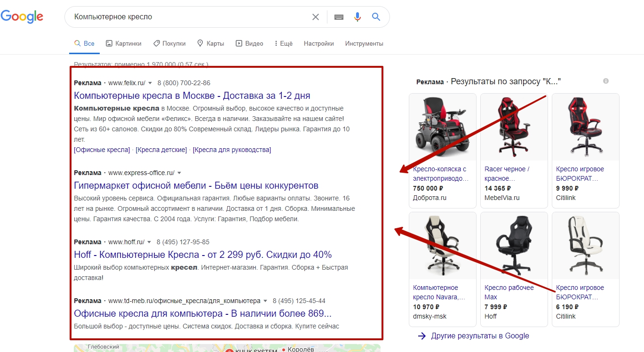The width and height of the screenshot is (644, 352).
Task: Open the Ещё more menu
Action: pos(284,43)
